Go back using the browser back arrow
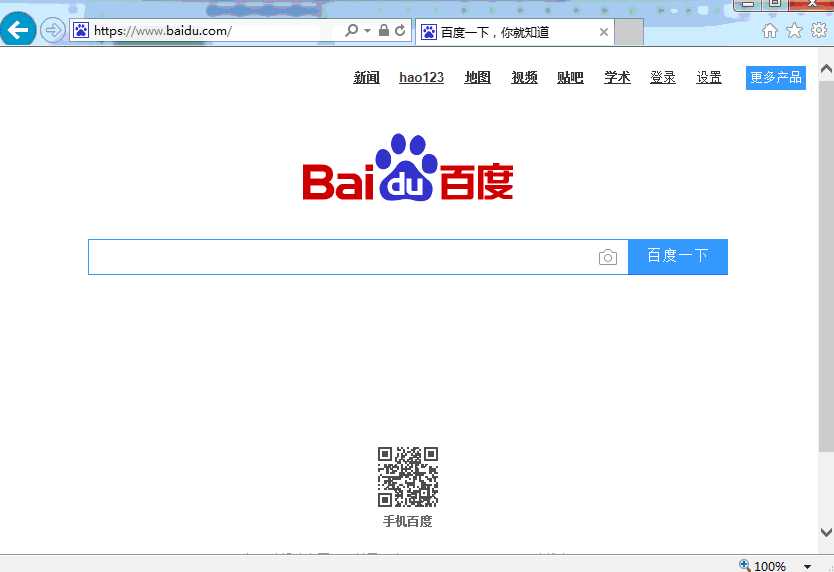The width and height of the screenshot is (834, 572). click(x=18, y=30)
